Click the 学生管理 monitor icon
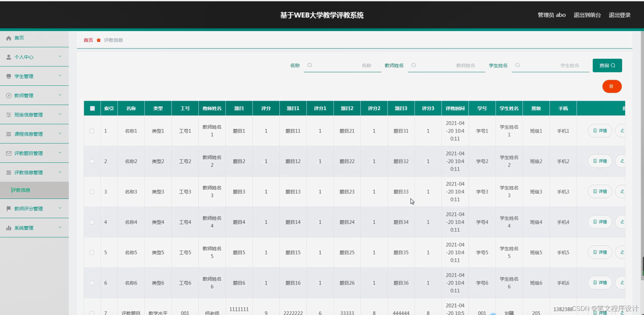Screen dimensions: 644x315 pyautogui.click(x=9, y=76)
